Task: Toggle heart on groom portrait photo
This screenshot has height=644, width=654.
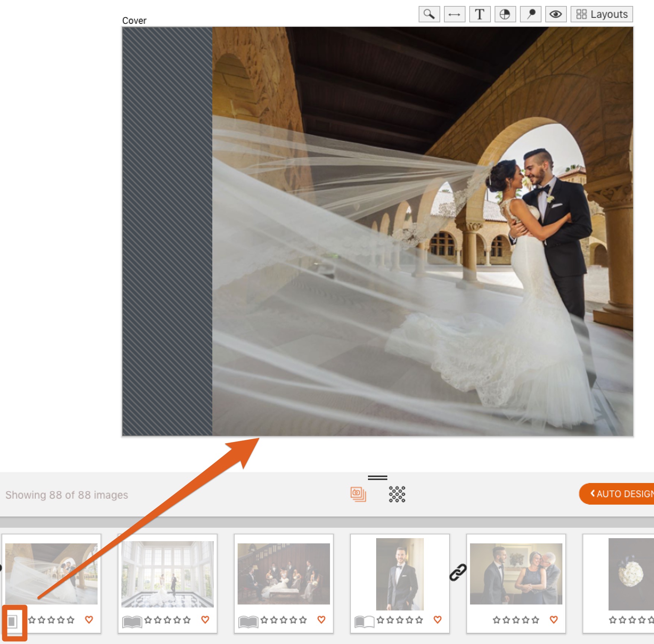Action: (438, 620)
